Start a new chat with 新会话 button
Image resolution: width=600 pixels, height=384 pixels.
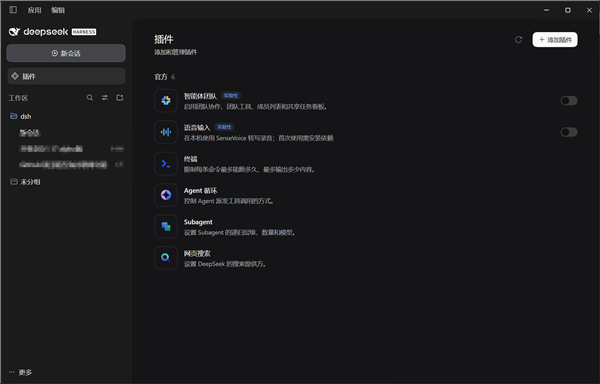(x=66, y=53)
